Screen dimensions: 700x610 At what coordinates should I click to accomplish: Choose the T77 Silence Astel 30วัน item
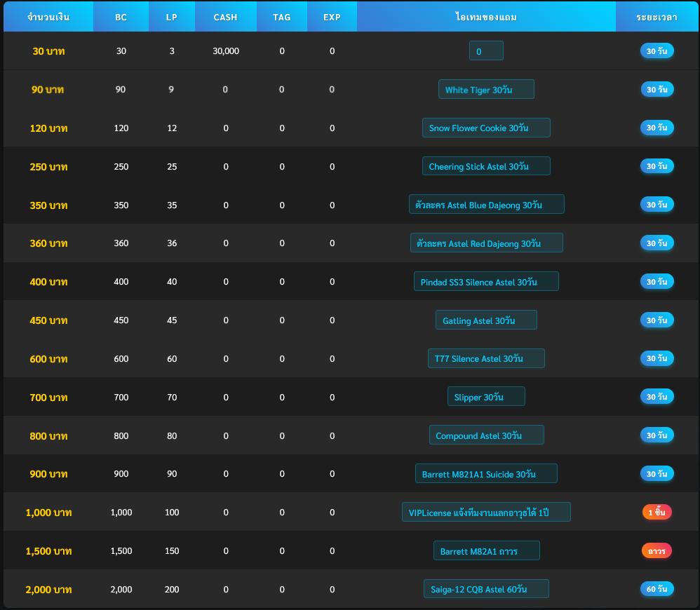point(485,359)
